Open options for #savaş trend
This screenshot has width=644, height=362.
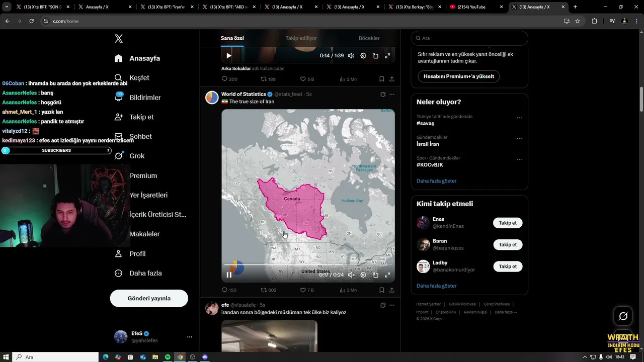pyautogui.click(x=519, y=118)
